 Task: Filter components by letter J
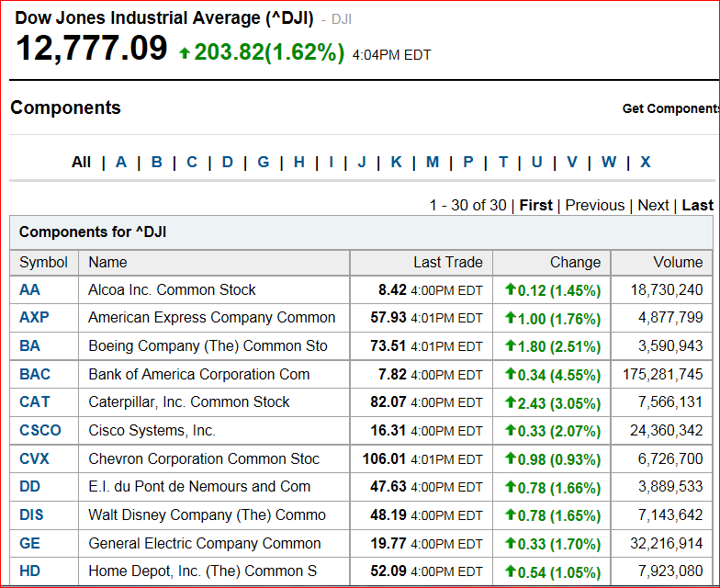(x=362, y=162)
